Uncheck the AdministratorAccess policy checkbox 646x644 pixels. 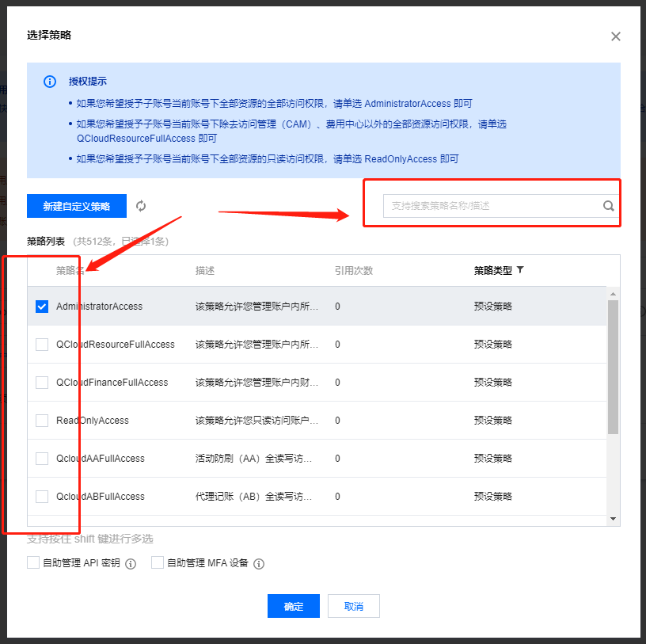42,307
